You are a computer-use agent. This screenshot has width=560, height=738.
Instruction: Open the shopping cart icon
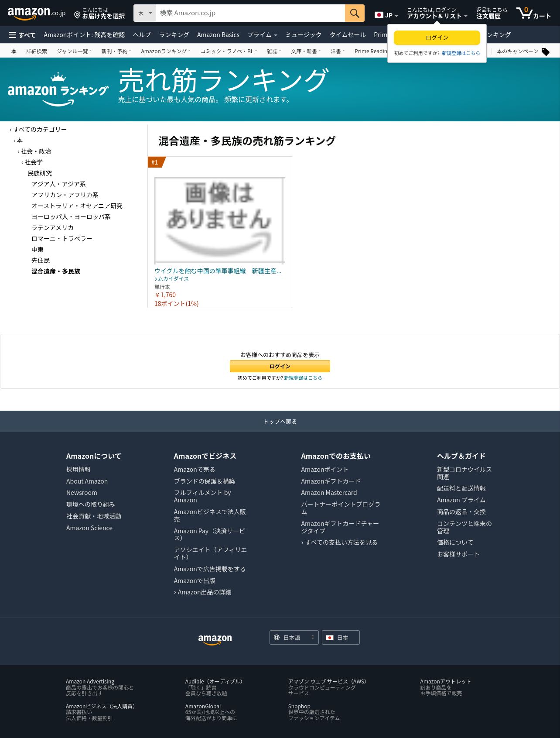pos(533,13)
